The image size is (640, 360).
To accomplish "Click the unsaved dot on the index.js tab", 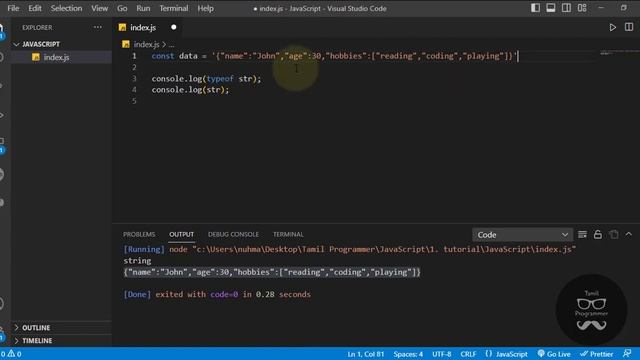I will click(x=173, y=27).
